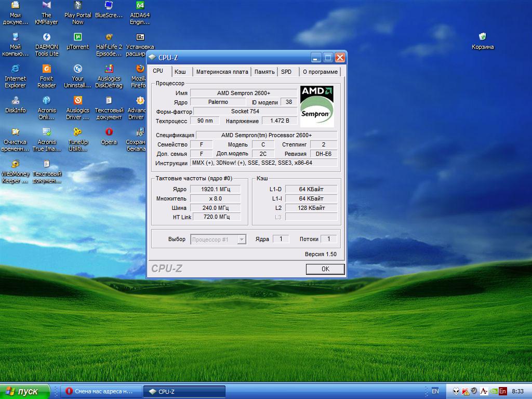This screenshot has width=532, height=399.
Task: Switch to the Opera taskbar window
Action: click(101, 392)
